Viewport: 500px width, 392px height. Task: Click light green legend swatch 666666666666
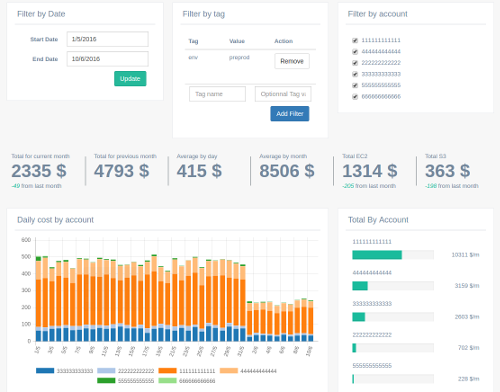tap(168, 381)
